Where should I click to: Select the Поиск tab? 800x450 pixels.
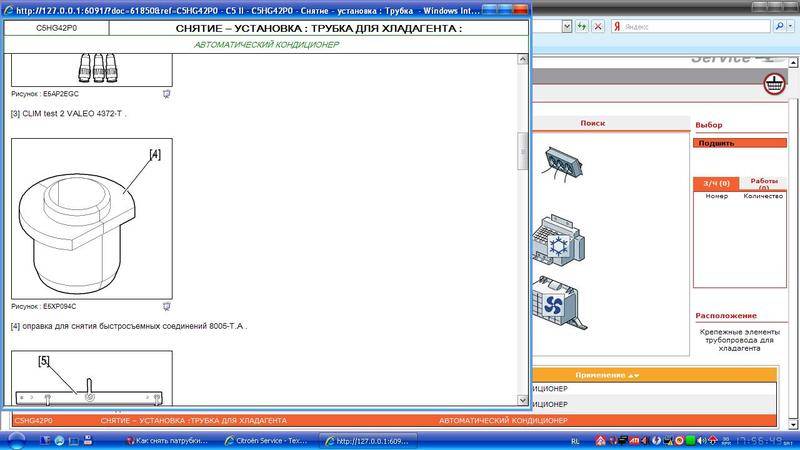[593, 123]
